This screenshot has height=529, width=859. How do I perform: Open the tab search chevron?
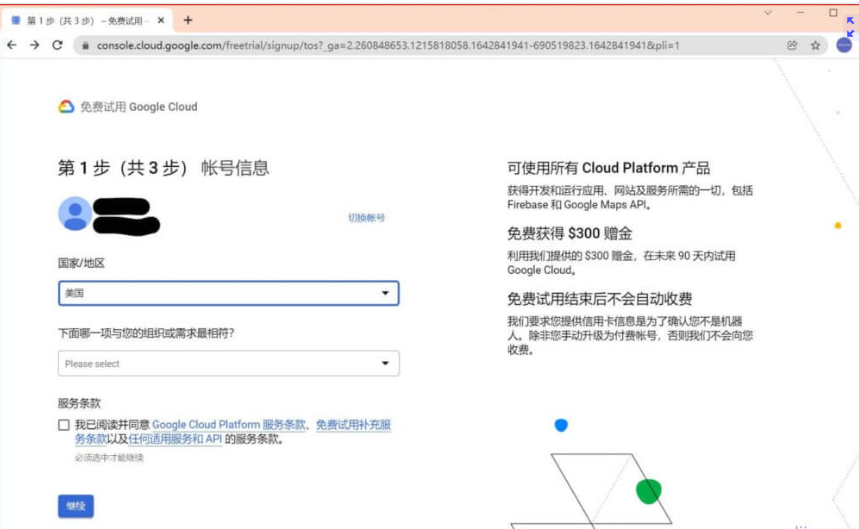click(x=768, y=13)
